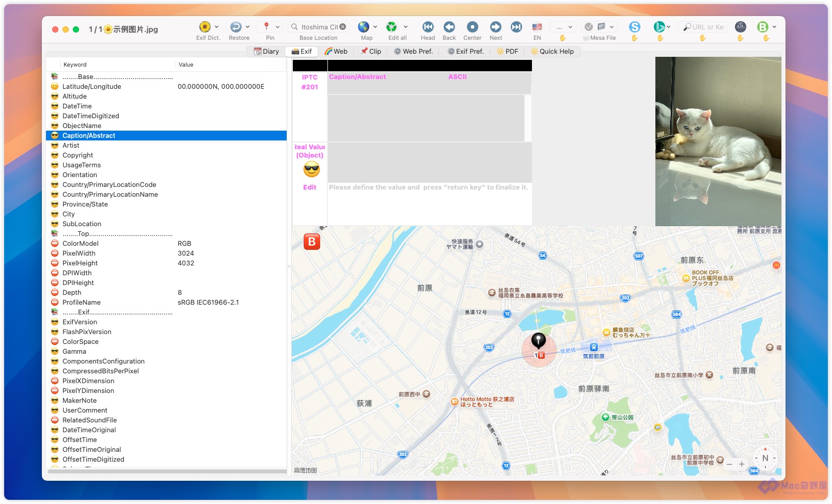Toggle the Mesa File checkmark icon

pyautogui.click(x=588, y=27)
